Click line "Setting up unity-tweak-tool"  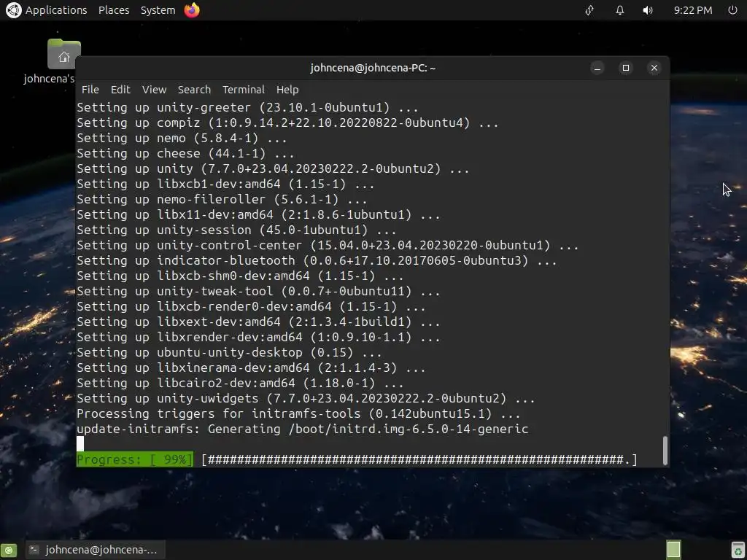pos(259,291)
